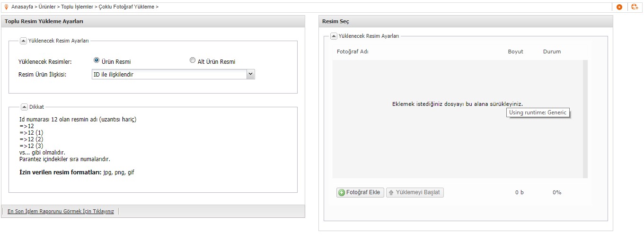Image resolution: width=644 pixels, height=241 pixels.
Task: Collapse the Dikkat section
Action: pos(24,107)
